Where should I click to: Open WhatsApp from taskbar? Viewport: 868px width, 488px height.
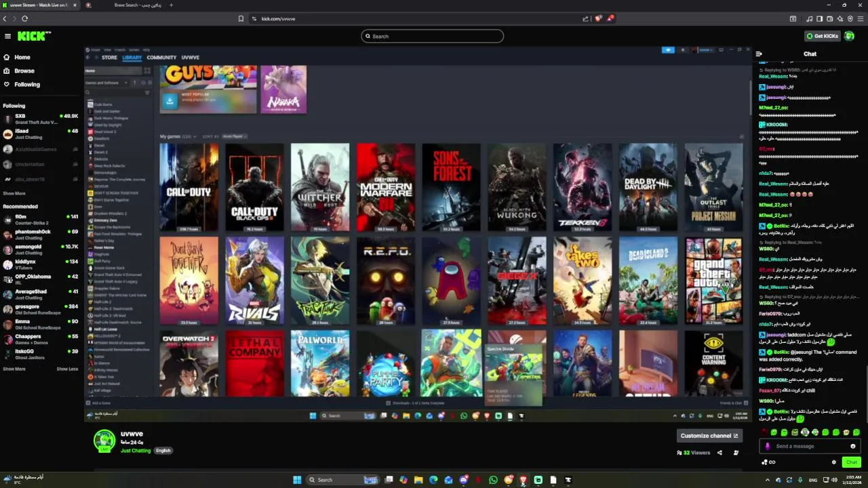pos(493,480)
